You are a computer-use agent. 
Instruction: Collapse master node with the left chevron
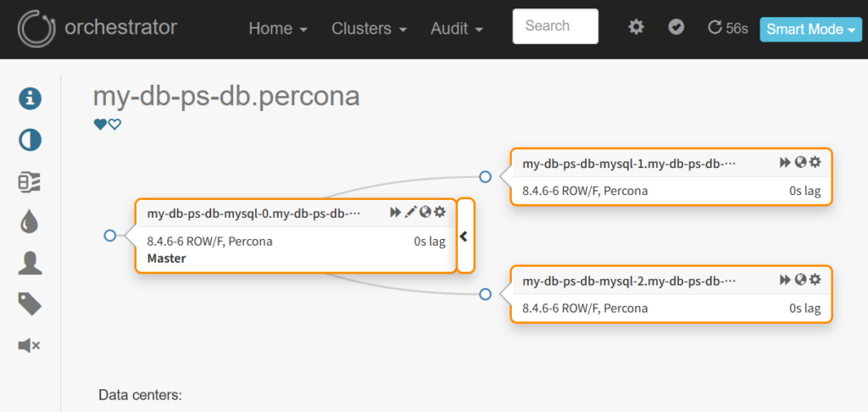pos(465,237)
